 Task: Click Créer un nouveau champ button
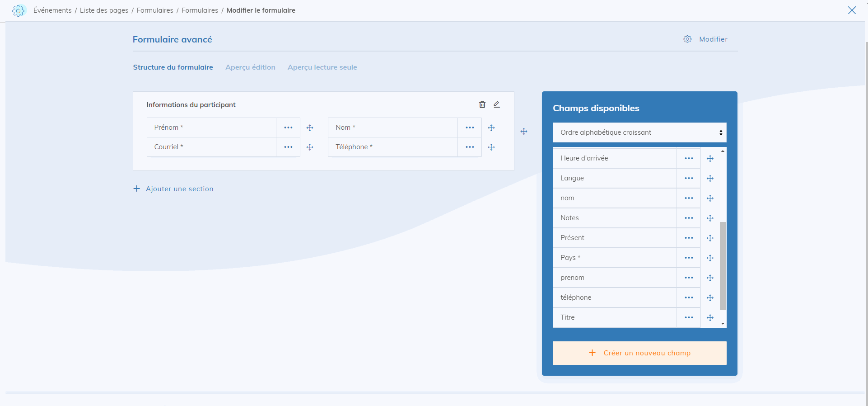[x=639, y=353]
